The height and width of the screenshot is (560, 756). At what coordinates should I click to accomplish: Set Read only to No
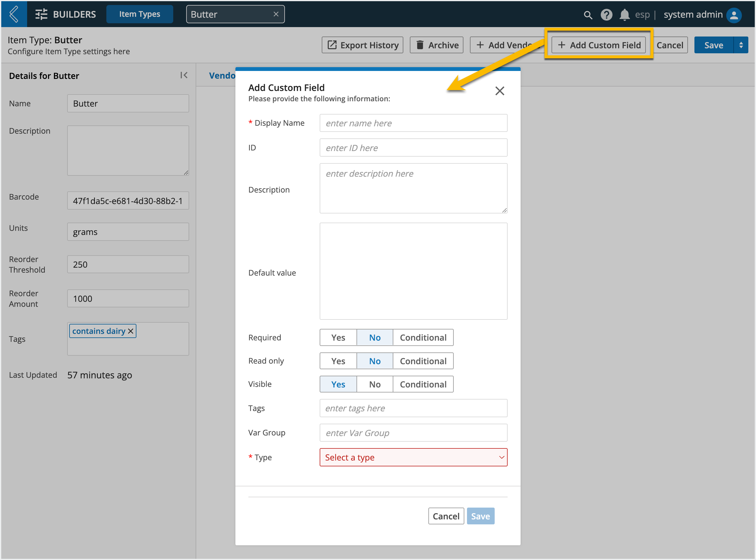[375, 361]
